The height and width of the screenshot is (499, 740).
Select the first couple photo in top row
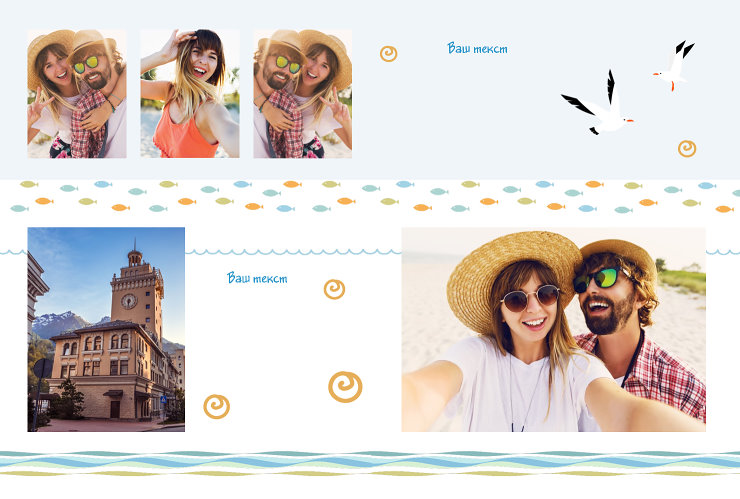(x=76, y=93)
